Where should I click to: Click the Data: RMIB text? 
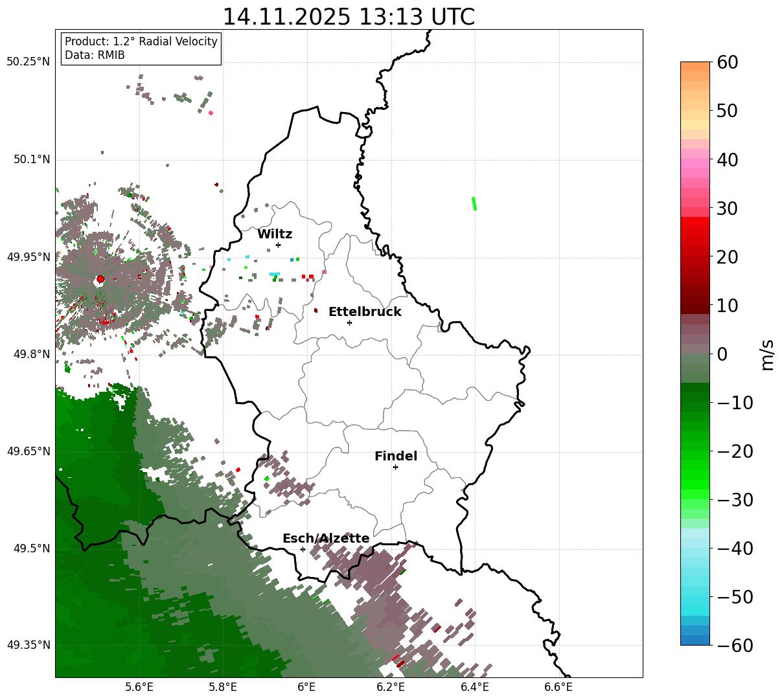(x=95, y=56)
